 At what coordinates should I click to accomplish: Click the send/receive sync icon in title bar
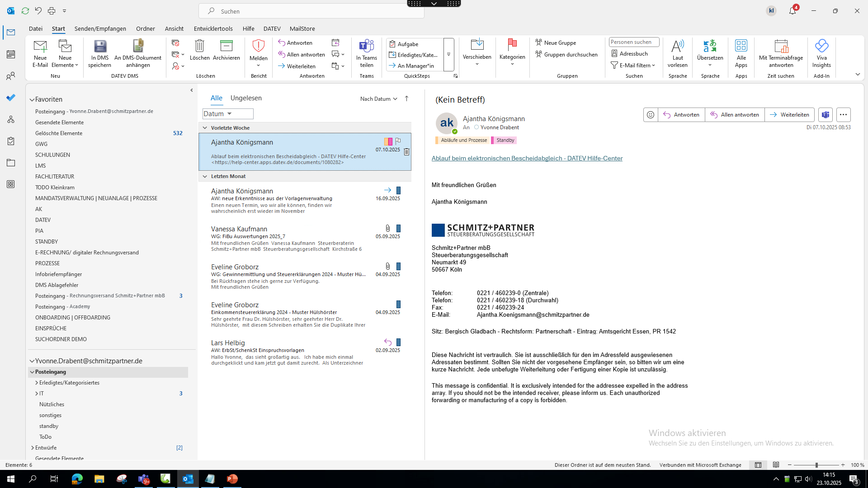tap(25, 10)
